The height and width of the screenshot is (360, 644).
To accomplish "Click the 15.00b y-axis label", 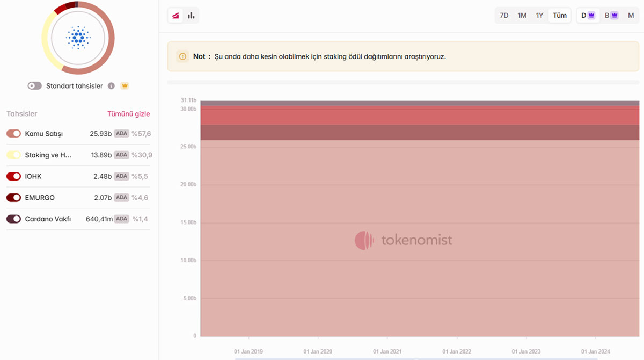I will 188,222.
